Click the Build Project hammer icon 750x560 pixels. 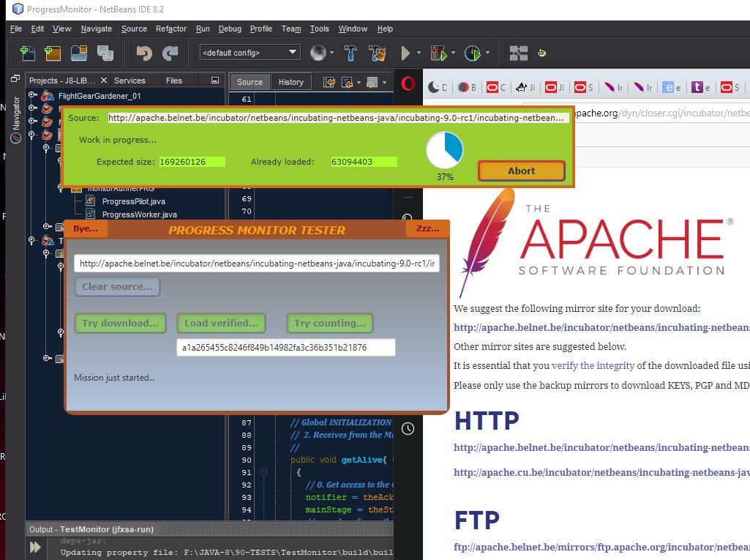coord(351,53)
